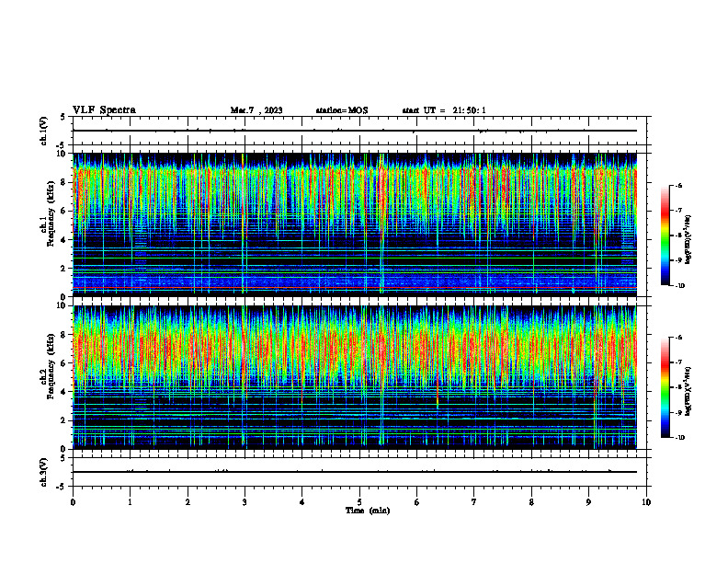Viewport: 728px width, 563px height.
Task: Click the "ch.1(V)" waveform axis label
Action: [x=44, y=131]
